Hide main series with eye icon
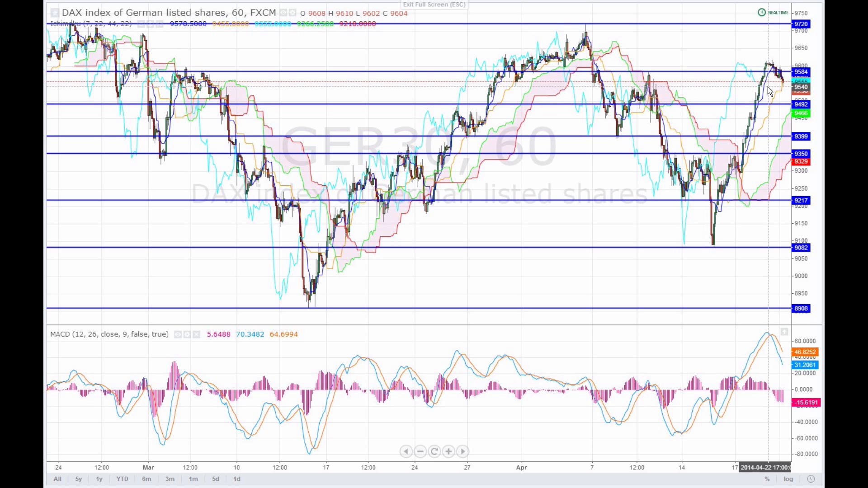 point(283,13)
